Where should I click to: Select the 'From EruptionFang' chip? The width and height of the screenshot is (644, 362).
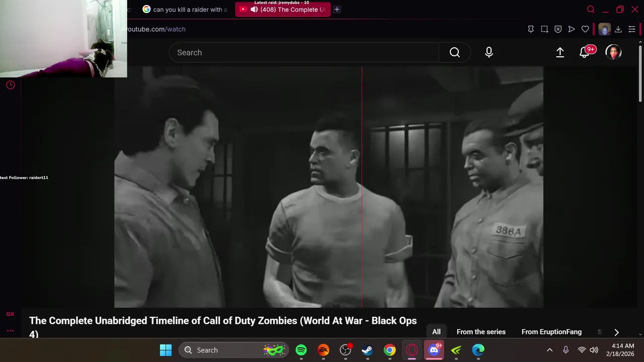(x=551, y=332)
